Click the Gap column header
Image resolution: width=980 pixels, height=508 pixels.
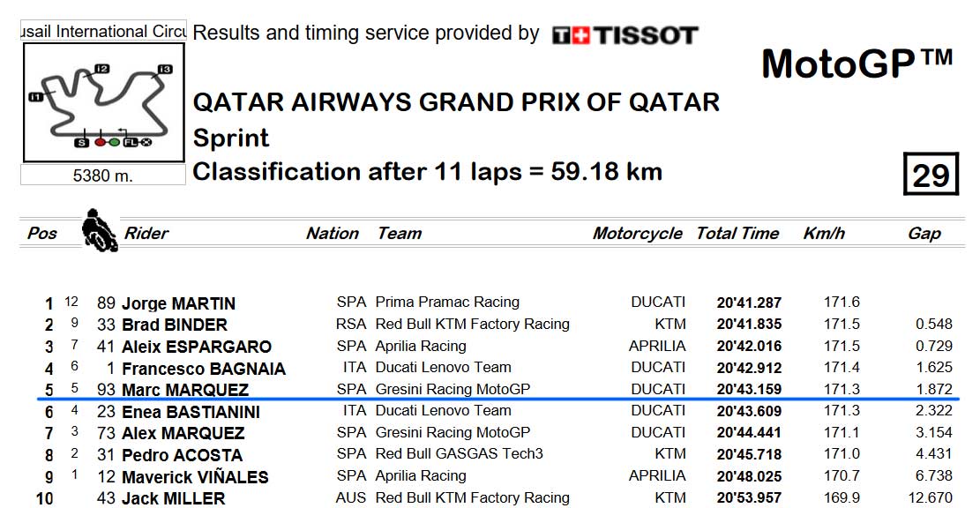point(924,233)
